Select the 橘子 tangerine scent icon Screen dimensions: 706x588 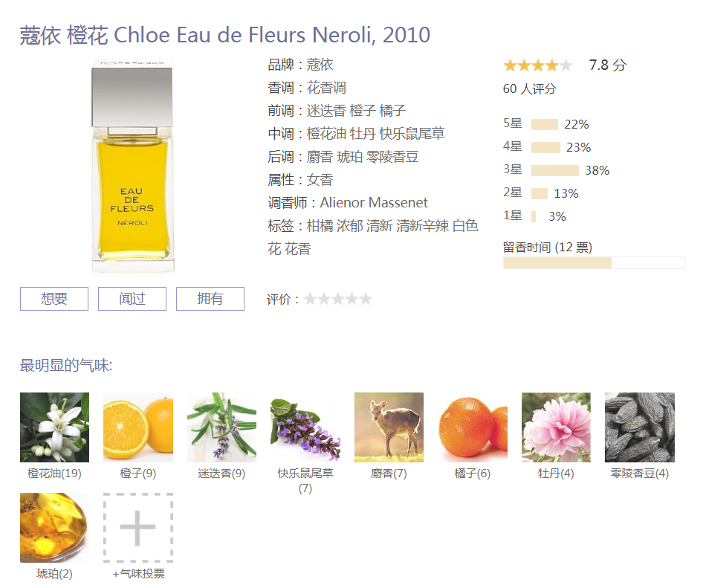pyautogui.click(x=473, y=427)
